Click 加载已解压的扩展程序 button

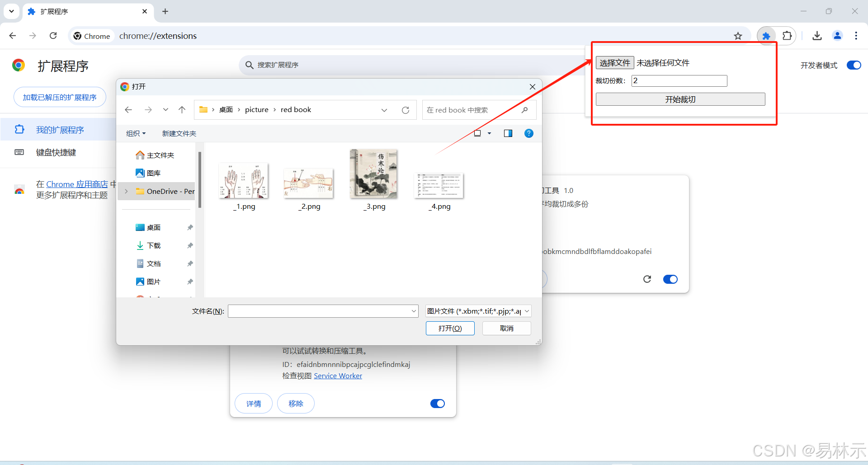(60, 97)
